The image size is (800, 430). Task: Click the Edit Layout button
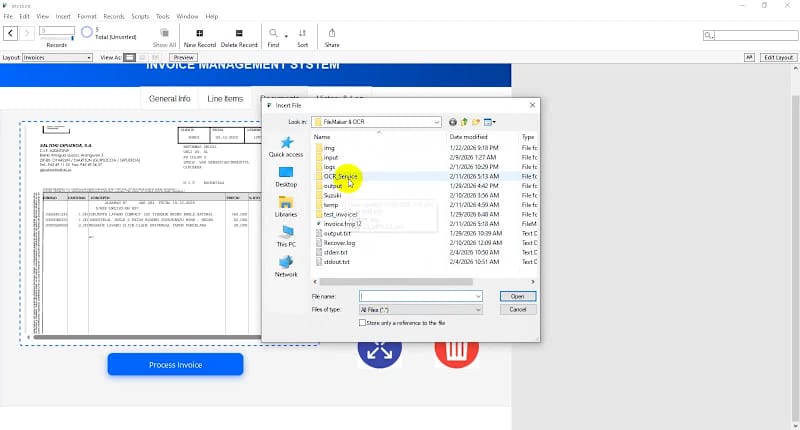(x=779, y=58)
